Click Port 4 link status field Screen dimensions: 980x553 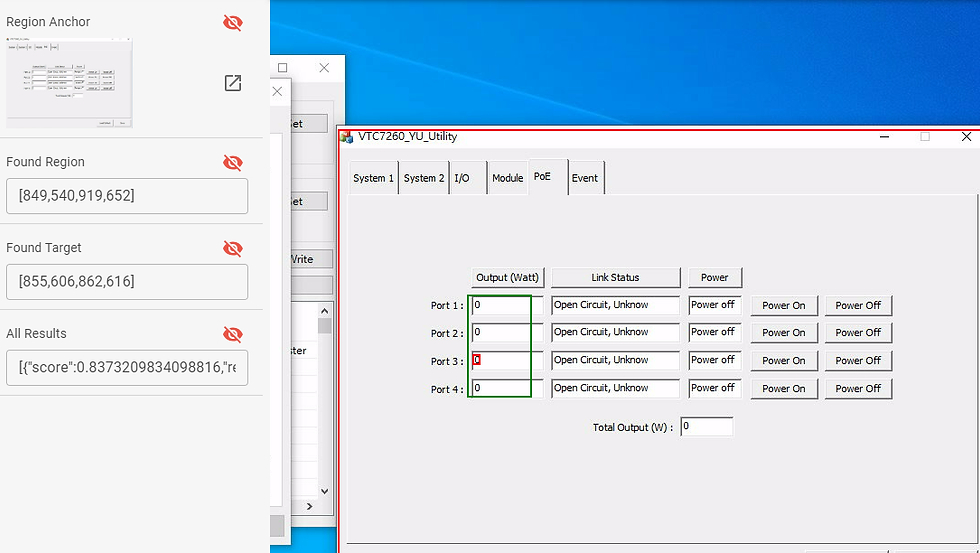point(616,388)
